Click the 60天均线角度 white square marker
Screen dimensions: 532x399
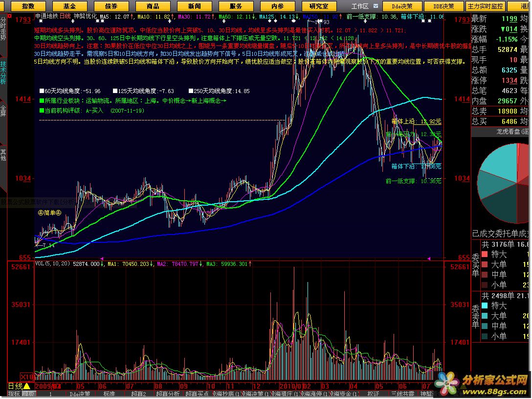click(x=42, y=91)
